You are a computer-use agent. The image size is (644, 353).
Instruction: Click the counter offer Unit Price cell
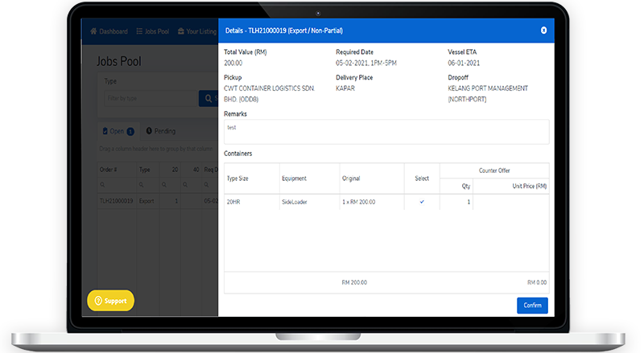click(x=510, y=202)
